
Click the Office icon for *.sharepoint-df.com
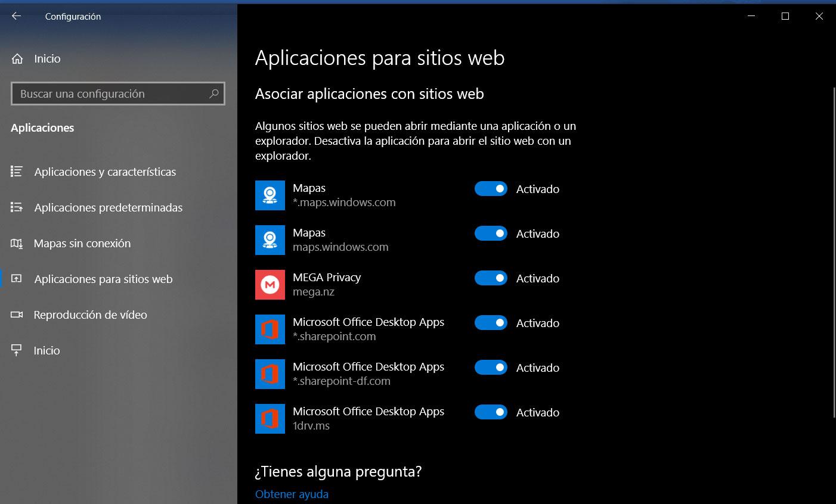click(270, 374)
